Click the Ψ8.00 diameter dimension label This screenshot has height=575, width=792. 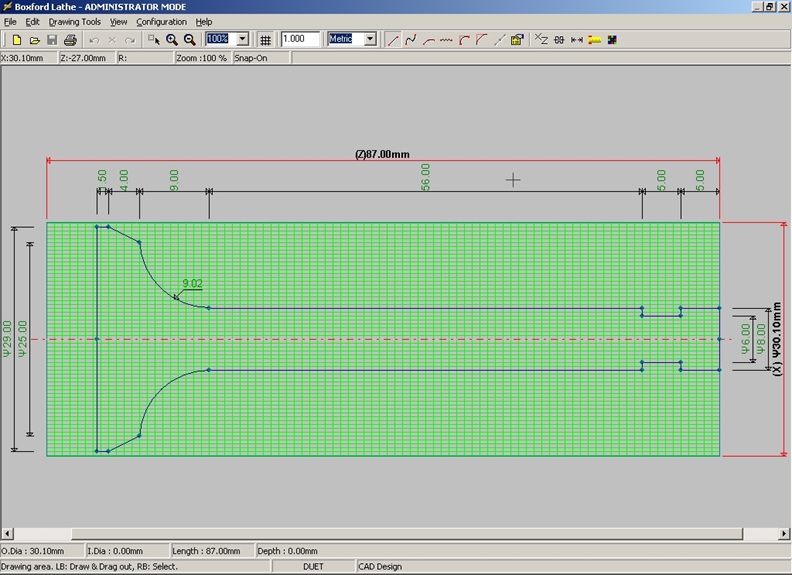point(761,339)
